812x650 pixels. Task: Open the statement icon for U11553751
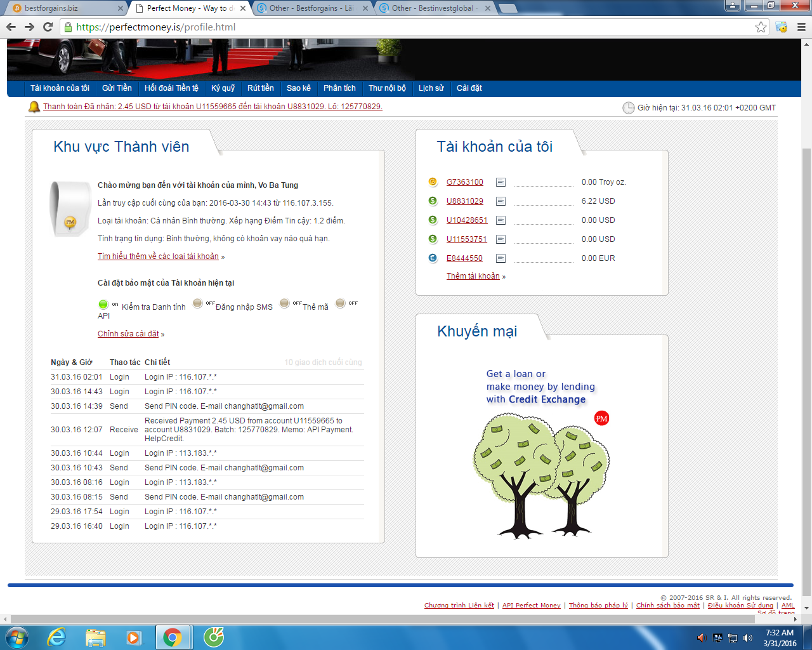click(501, 239)
